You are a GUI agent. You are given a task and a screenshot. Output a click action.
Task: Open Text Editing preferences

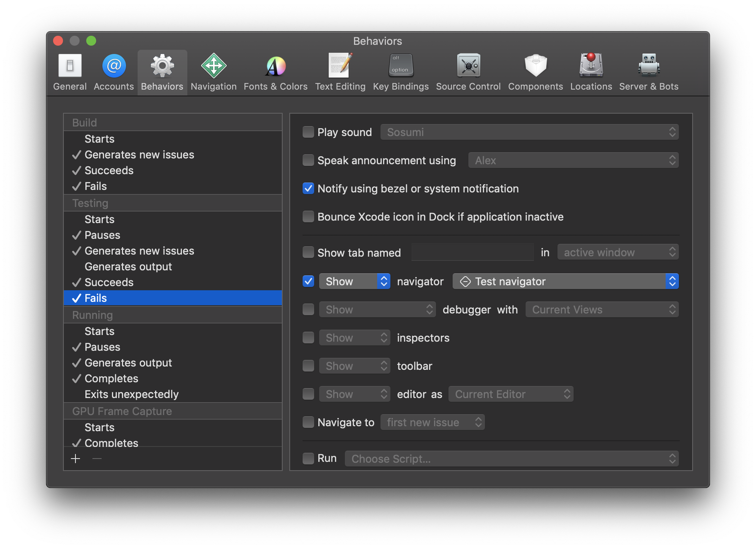coord(340,66)
